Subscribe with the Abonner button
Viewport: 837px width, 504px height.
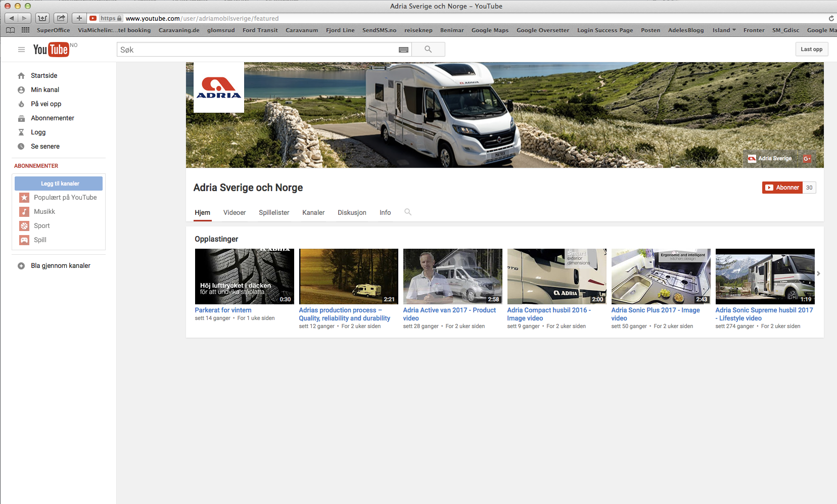[x=782, y=188]
